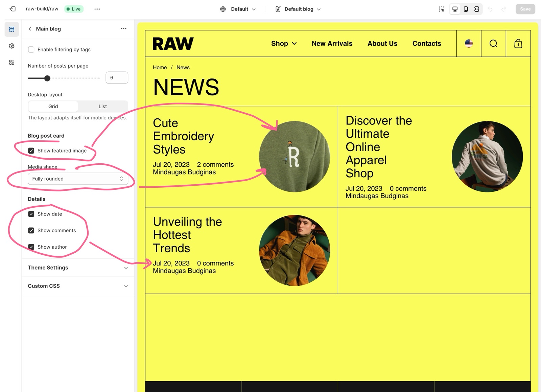Switch to mobile preview icon
This screenshot has height=392, width=541.
pyautogui.click(x=466, y=9)
